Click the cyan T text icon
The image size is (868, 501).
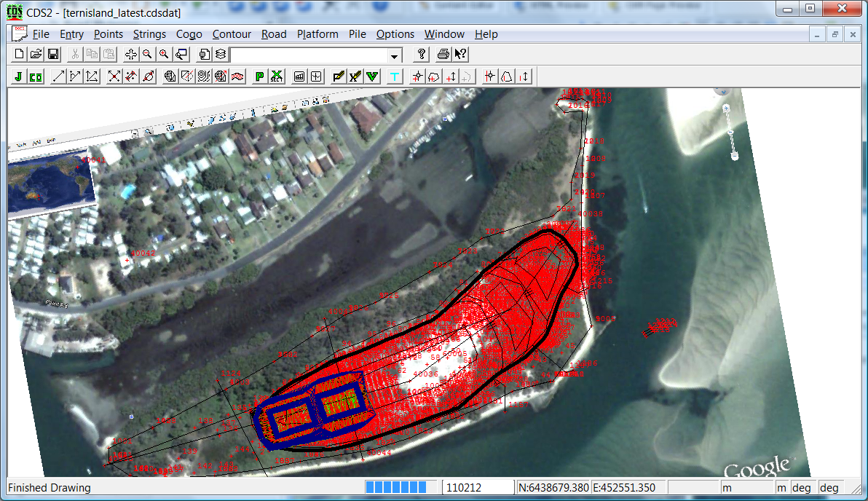pyautogui.click(x=395, y=76)
